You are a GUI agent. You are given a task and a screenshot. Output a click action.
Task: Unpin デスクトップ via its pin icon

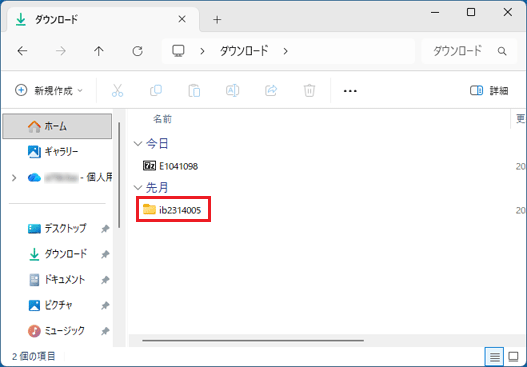[105, 229]
